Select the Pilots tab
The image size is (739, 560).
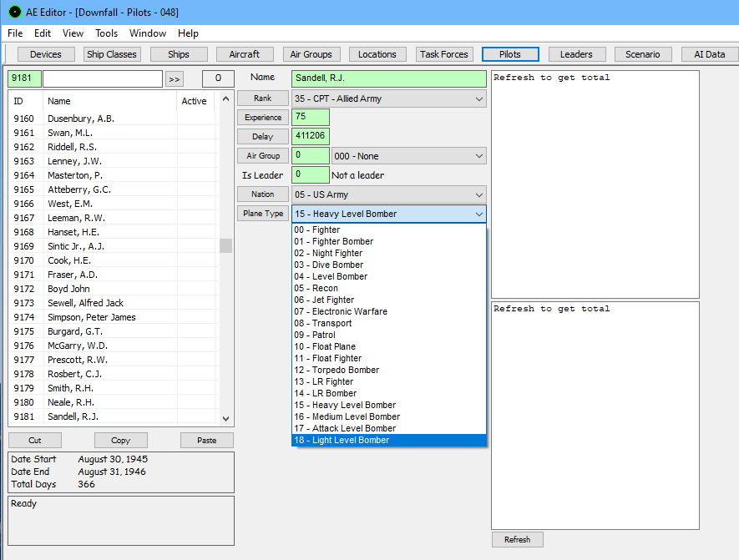tap(510, 54)
